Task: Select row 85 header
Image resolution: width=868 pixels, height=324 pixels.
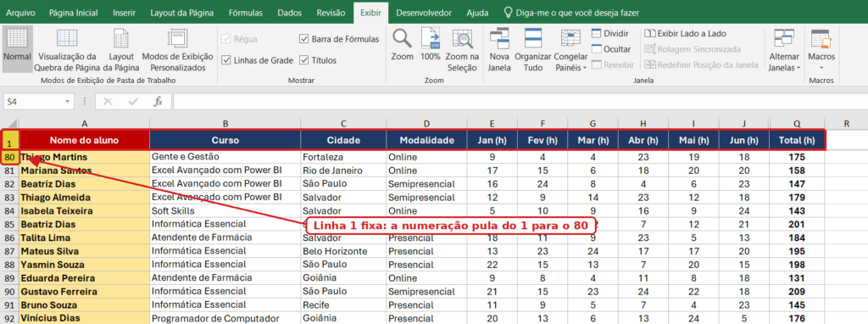Action: [x=9, y=224]
